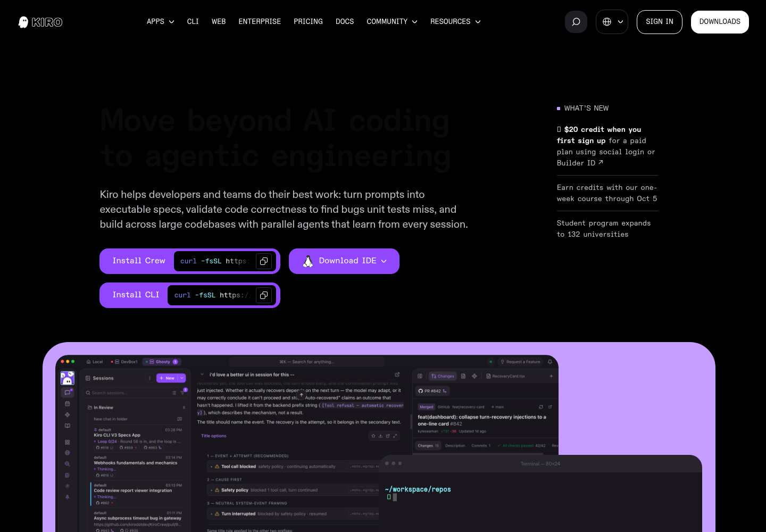This screenshot has height=532, width=766.
Task: Click Request a Feature in app preview
Action: 520,362
